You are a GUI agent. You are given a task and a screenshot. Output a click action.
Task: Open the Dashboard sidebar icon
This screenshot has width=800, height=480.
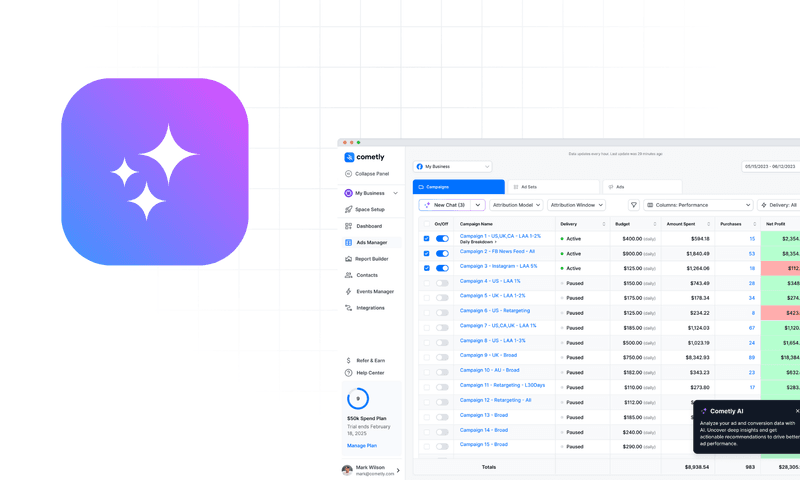[x=348, y=226]
